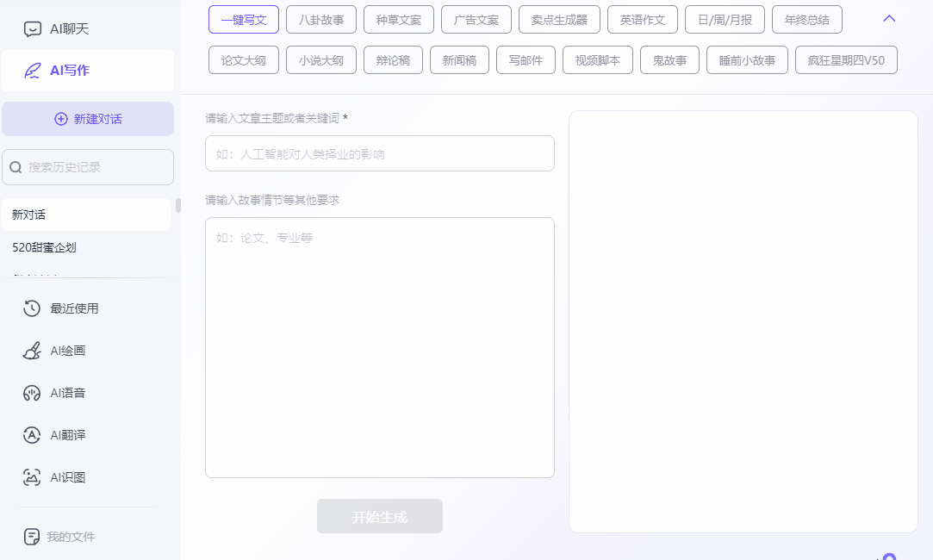
Task: Select the 一键写文 template tab
Action: (x=244, y=20)
